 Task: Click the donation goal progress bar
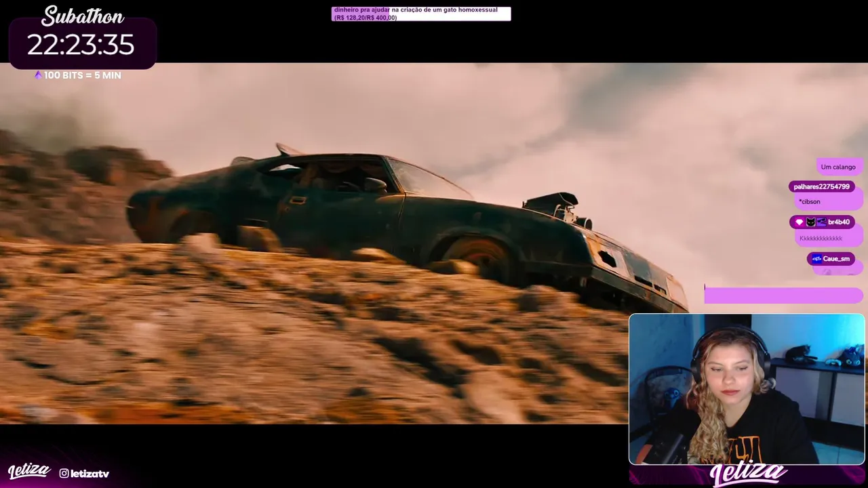pos(421,14)
